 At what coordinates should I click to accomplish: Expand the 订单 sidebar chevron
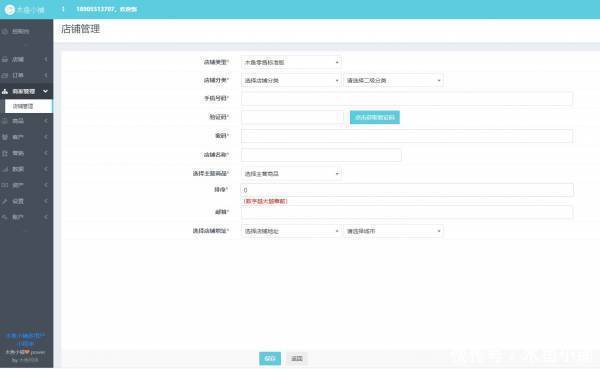(46, 75)
